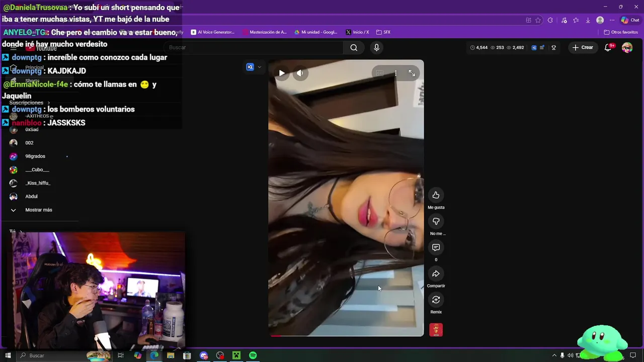This screenshot has height=362, width=644.
Task: Show hidden system tray icons
Action: pyautogui.click(x=554, y=355)
